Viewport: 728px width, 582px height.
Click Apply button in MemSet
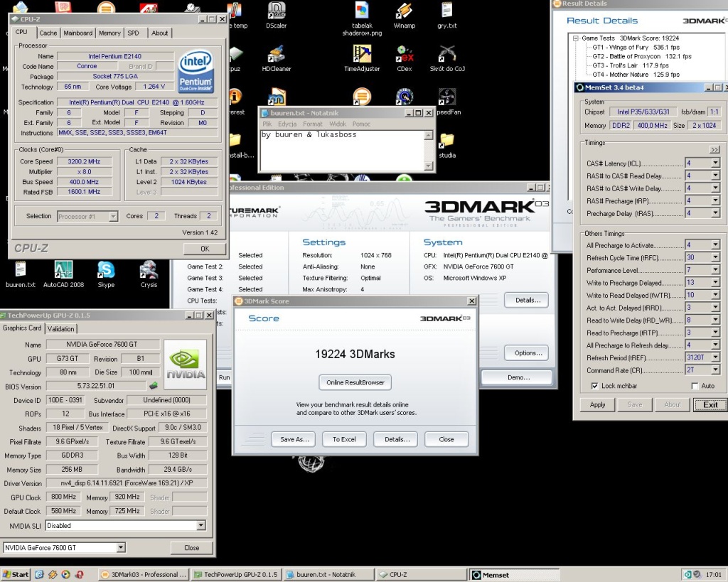(x=597, y=404)
